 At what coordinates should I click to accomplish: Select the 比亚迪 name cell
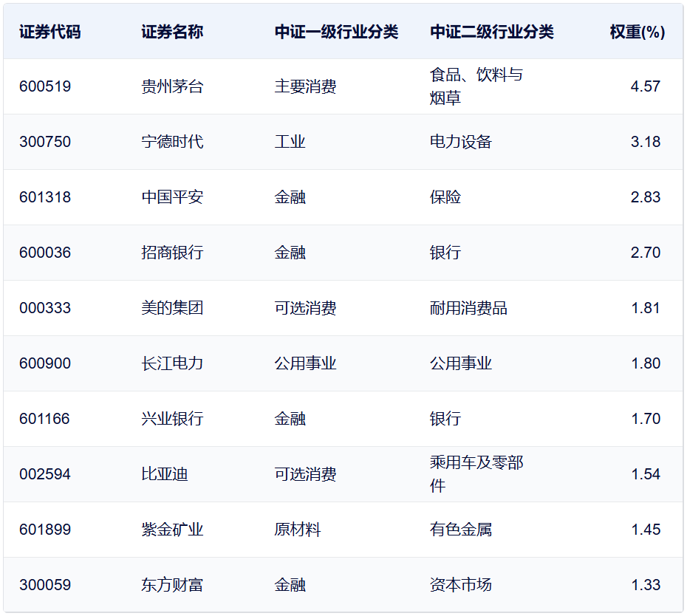tap(165, 474)
